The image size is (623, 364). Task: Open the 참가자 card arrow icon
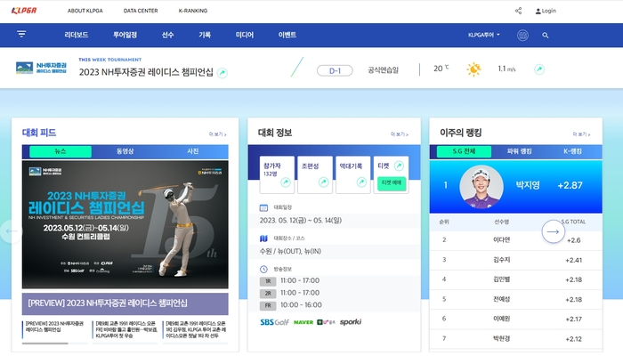286,182
